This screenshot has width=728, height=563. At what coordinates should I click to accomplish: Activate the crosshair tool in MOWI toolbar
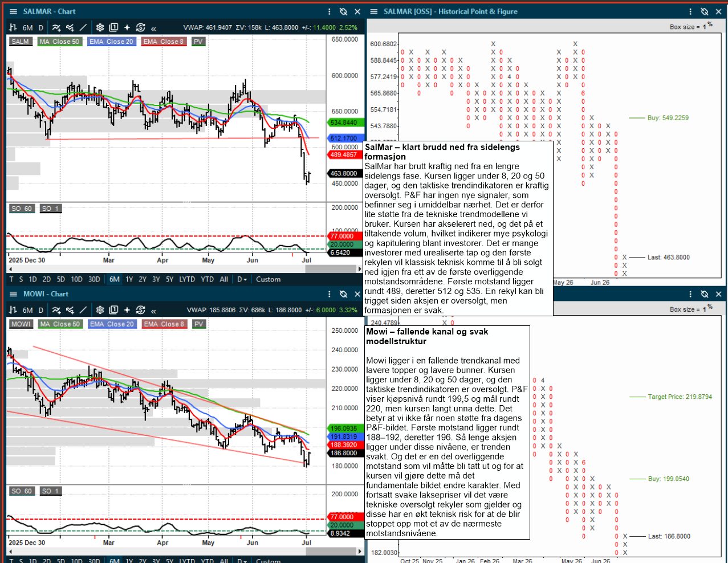127,310
